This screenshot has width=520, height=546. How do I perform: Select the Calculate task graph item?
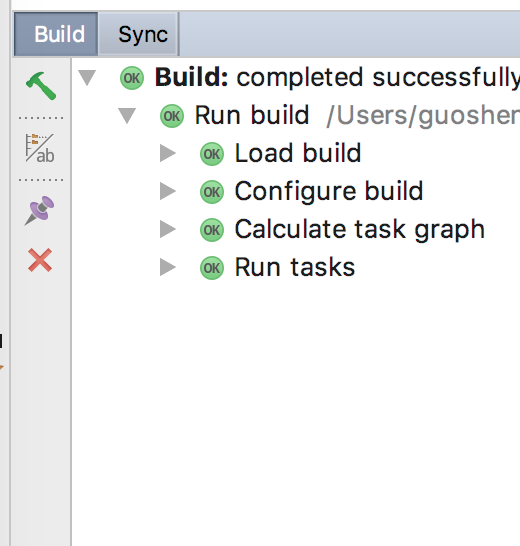coord(360,229)
